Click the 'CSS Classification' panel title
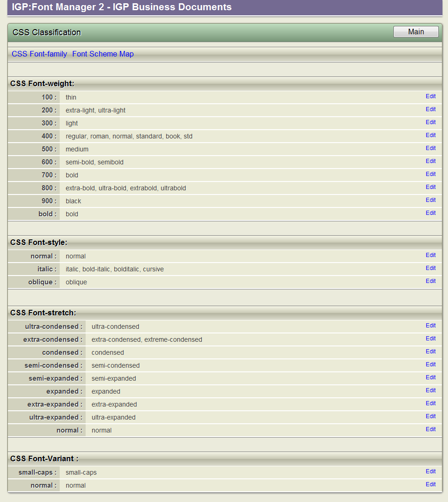Screen dimensions: 448x502 click(x=47, y=32)
